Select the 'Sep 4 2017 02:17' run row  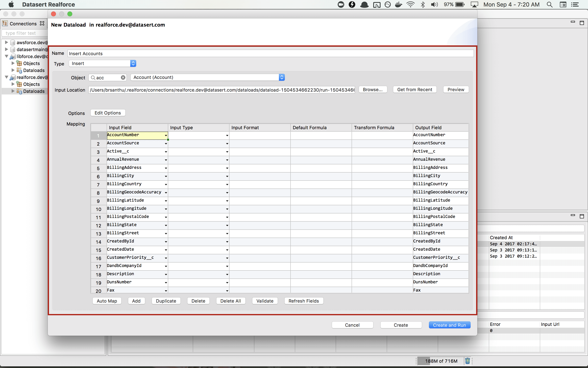click(x=531, y=244)
